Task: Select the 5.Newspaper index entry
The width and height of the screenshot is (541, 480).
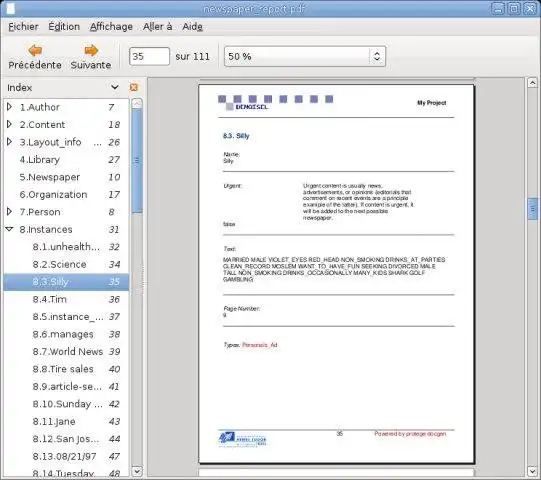Action: [66, 177]
